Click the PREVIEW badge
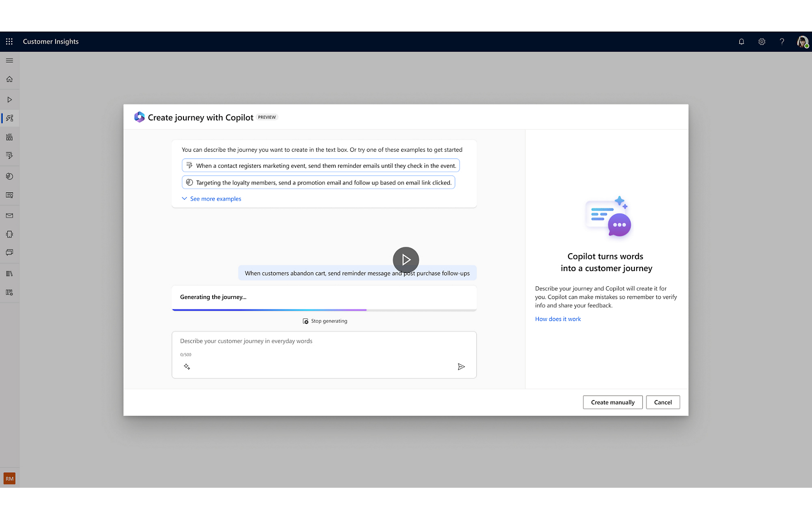 pyautogui.click(x=267, y=117)
